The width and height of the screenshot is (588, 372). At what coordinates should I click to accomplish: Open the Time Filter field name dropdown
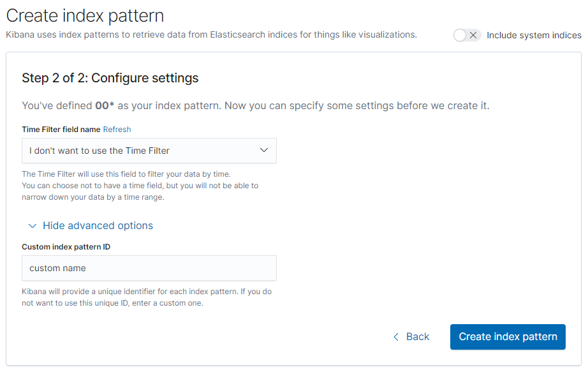point(149,151)
